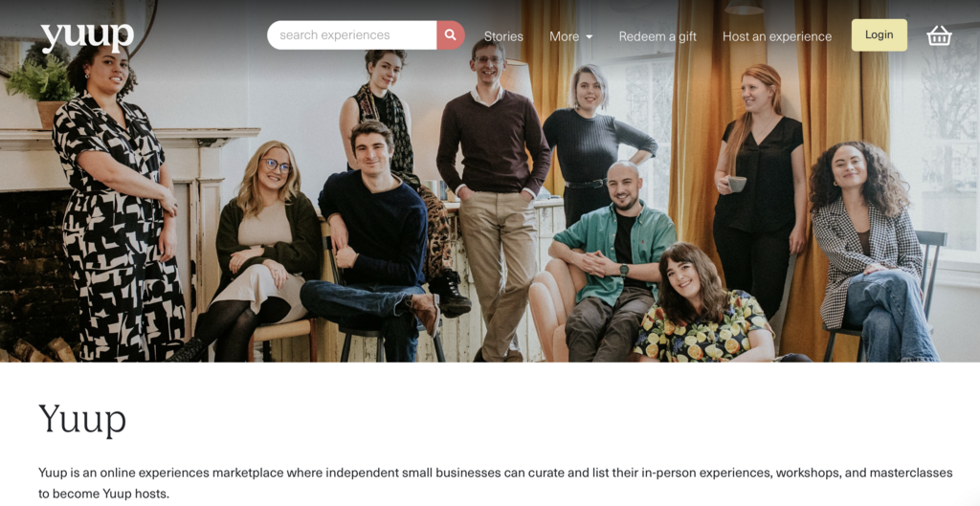Click the red search magnifier button

(451, 35)
